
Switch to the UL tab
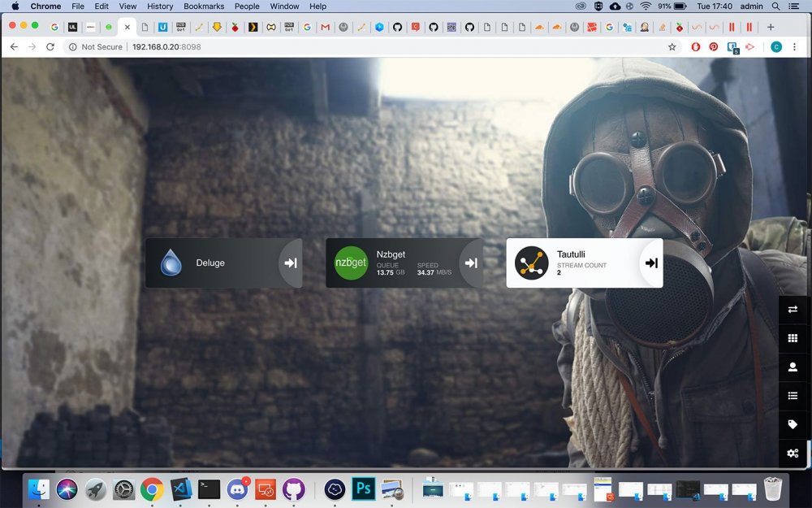72,27
